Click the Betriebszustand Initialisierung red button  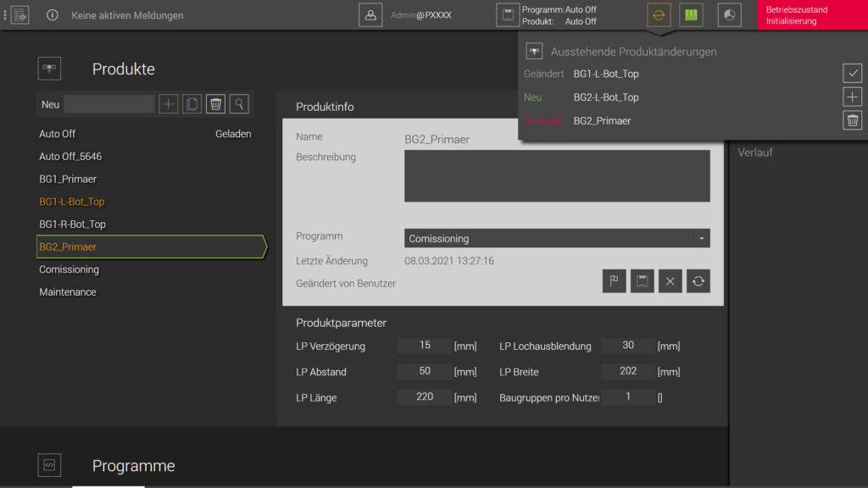[812, 15]
